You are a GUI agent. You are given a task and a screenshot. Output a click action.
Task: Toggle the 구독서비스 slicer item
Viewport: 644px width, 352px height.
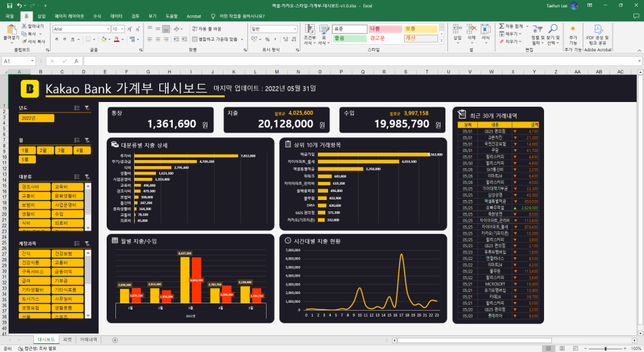pos(35,272)
